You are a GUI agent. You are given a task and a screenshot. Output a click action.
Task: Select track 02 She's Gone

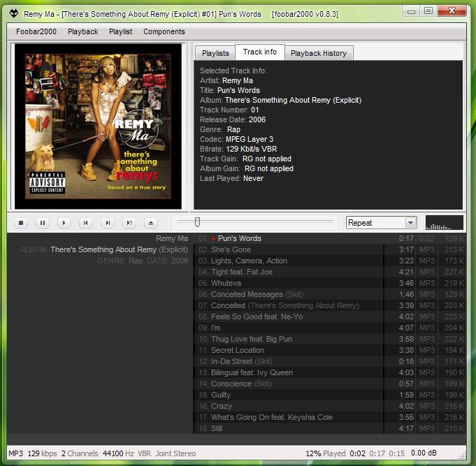pyautogui.click(x=330, y=249)
